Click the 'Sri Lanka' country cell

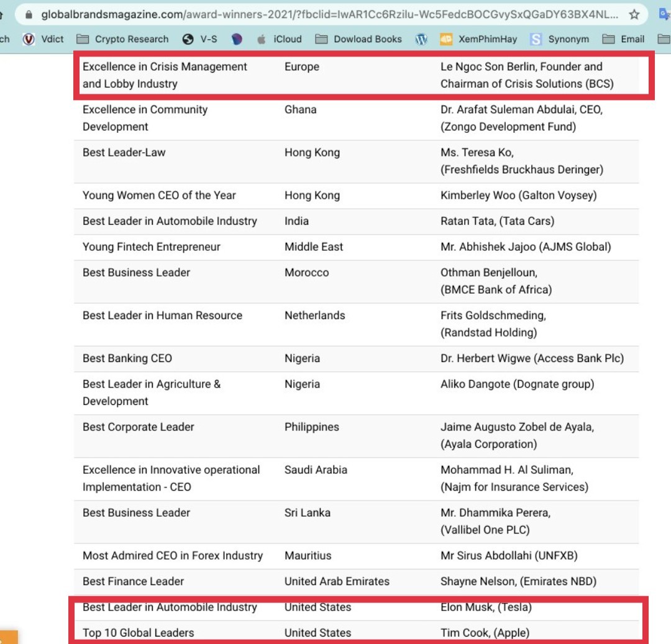(308, 513)
